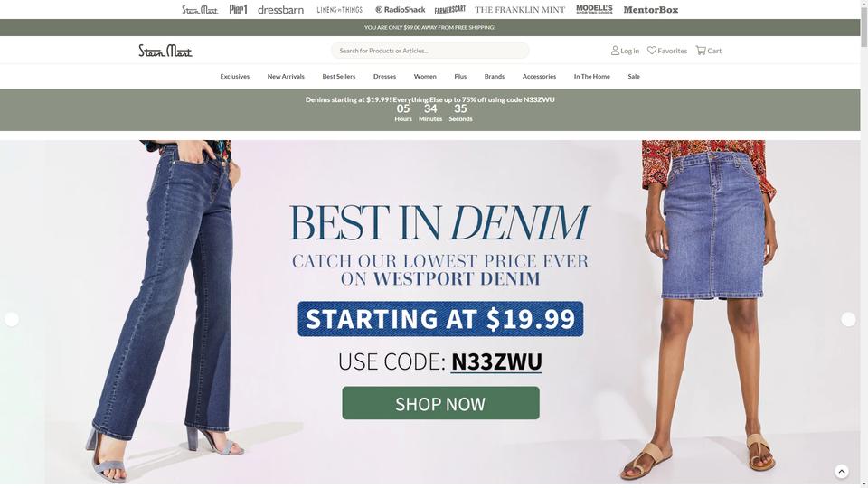Click the back-to-top arrow button
The height and width of the screenshot is (488, 868).
pyautogui.click(x=842, y=472)
